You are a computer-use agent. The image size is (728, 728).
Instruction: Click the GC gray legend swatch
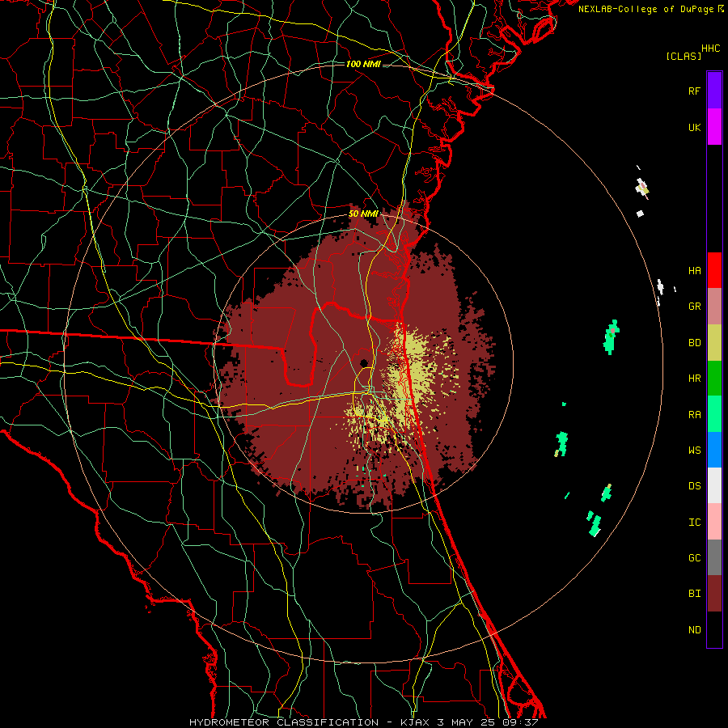(x=714, y=557)
